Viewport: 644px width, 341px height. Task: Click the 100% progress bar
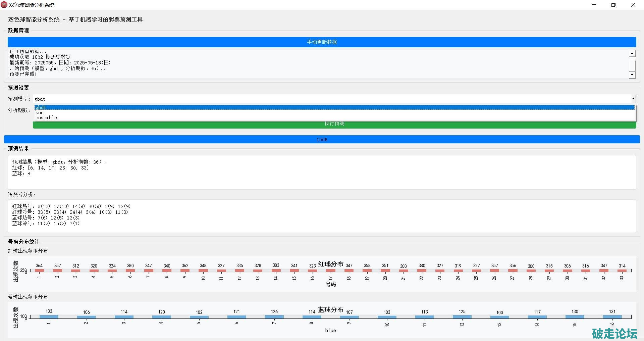(322, 139)
